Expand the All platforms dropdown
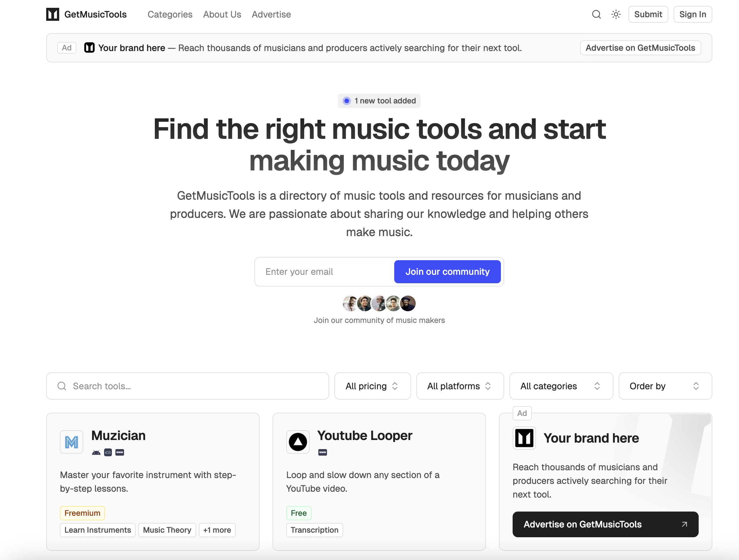739x560 pixels. (460, 386)
